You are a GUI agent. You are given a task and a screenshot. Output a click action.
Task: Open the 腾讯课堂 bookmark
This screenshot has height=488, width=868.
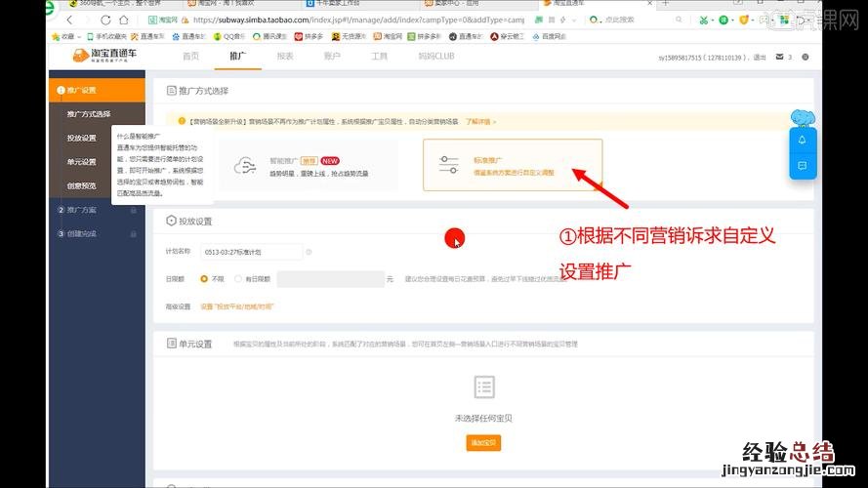tap(270, 36)
